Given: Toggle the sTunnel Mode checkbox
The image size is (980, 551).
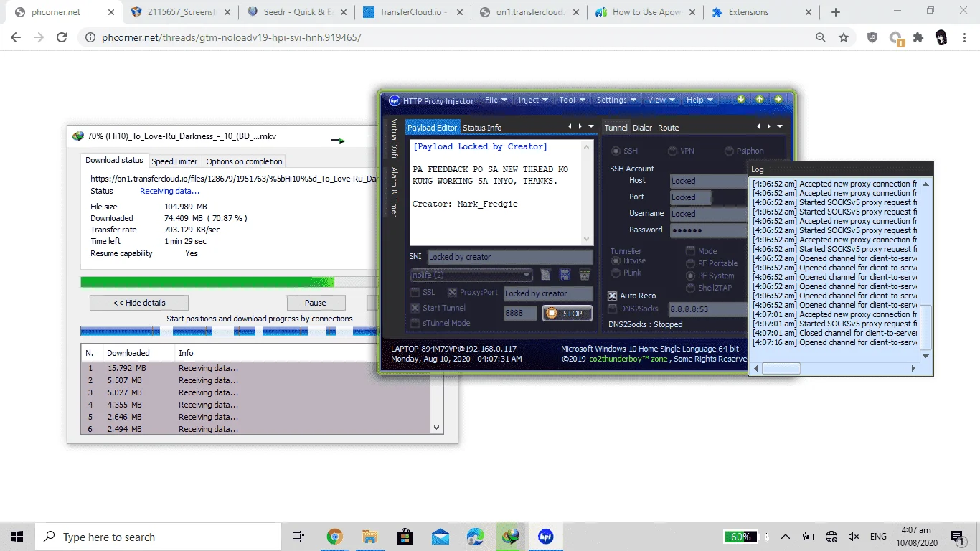Looking at the screenshot, I should pyautogui.click(x=415, y=323).
